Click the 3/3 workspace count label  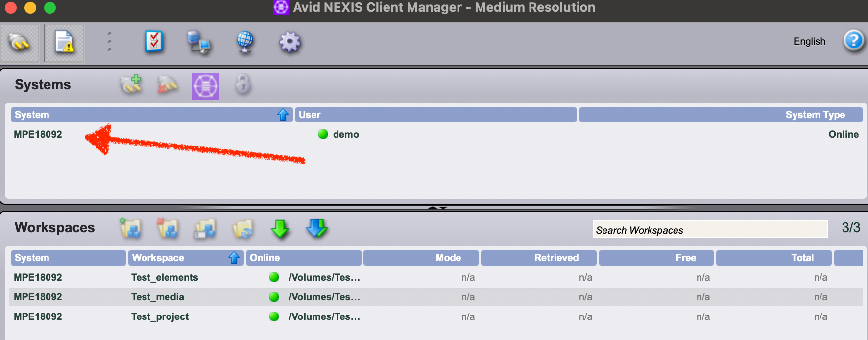pos(851,228)
